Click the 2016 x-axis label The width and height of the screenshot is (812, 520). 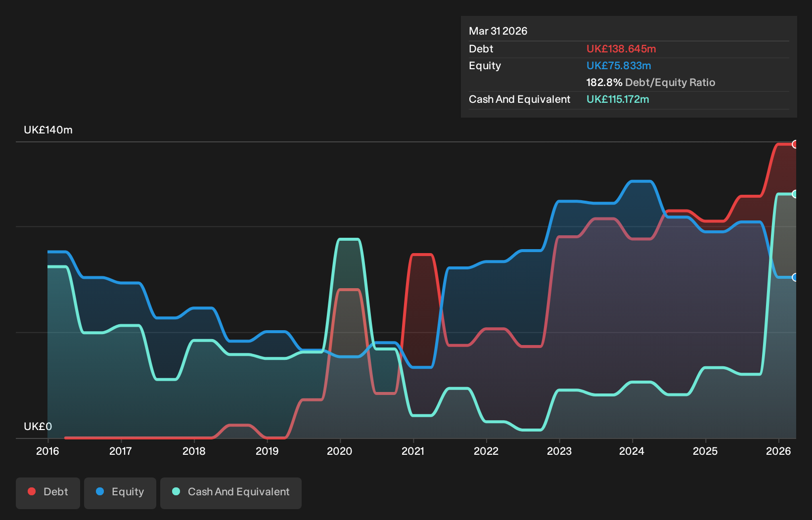tap(47, 451)
